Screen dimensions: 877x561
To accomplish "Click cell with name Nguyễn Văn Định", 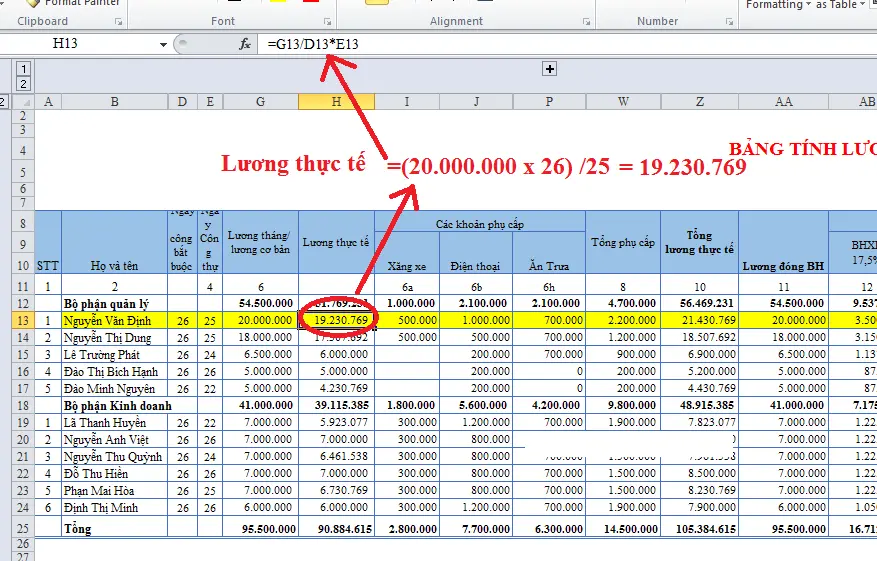I will [115, 320].
